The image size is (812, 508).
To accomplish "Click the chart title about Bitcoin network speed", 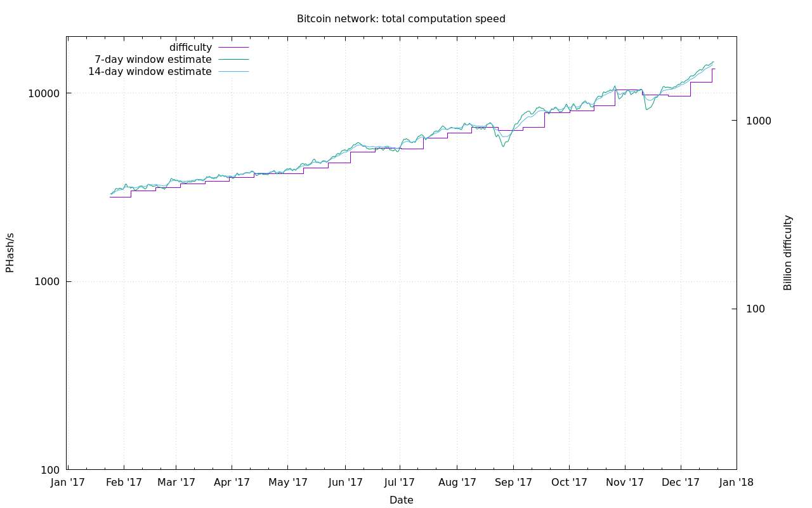I will 401,19.
